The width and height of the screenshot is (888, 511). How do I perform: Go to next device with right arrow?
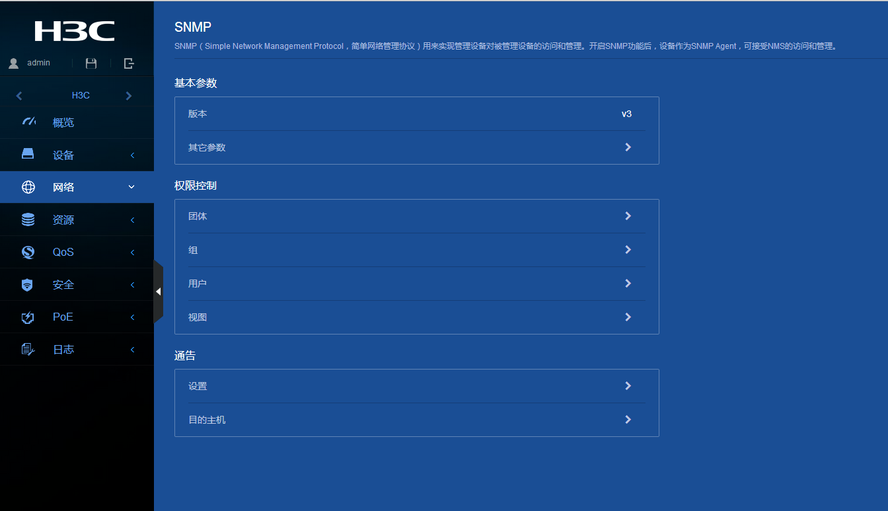[129, 96]
